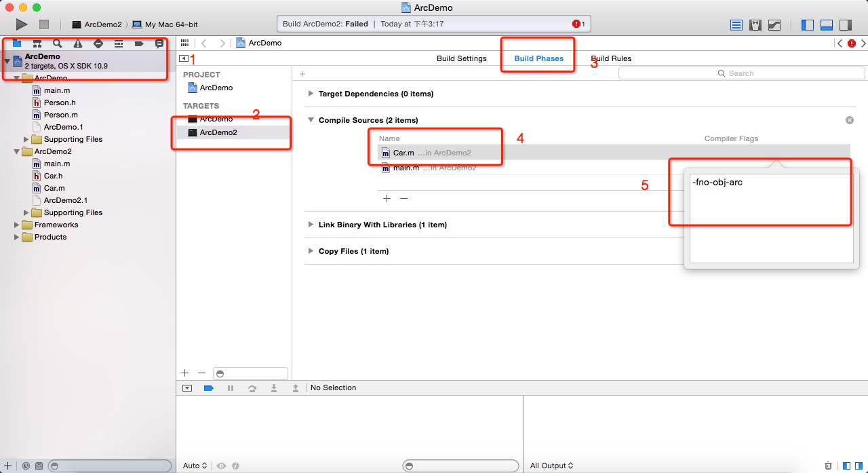Switch to the Build Phases tab
Viewport: 868px width, 473px height.
pyautogui.click(x=539, y=58)
